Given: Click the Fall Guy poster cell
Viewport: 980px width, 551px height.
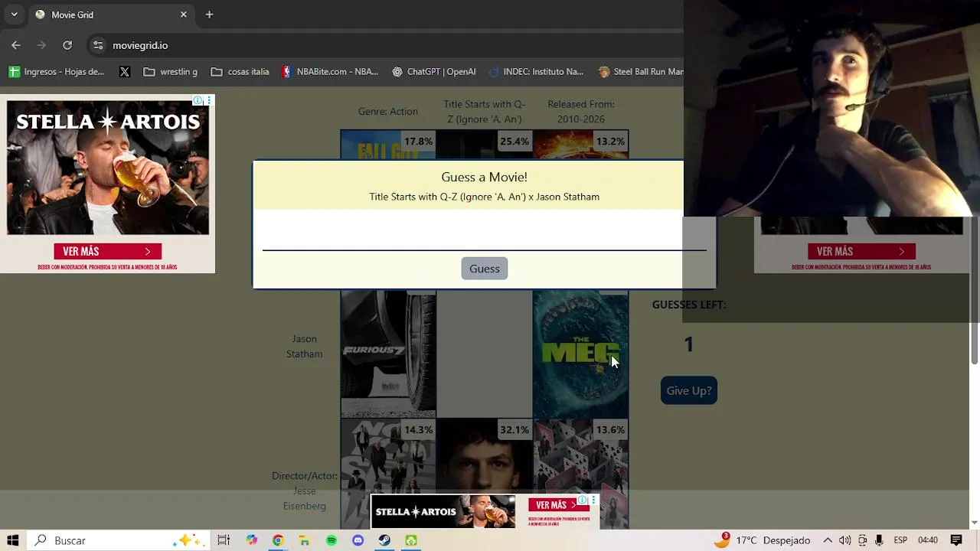Looking at the screenshot, I should pyautogui.click(x=388, y=145).
